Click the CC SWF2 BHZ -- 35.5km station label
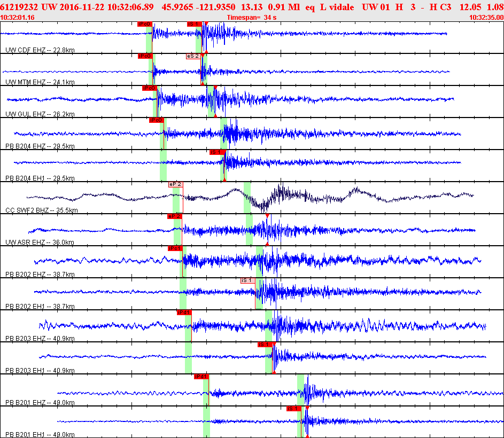 [x=42, y=210]
